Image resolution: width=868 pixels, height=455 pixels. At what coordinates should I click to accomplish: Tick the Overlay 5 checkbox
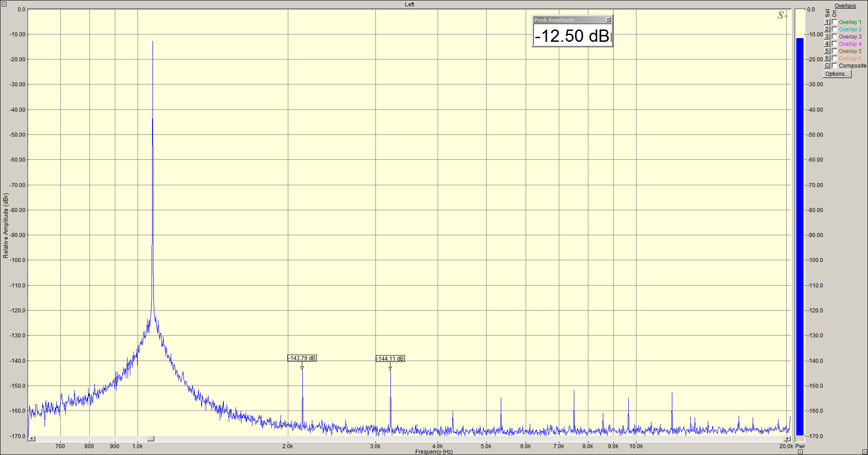coord(834,51)
